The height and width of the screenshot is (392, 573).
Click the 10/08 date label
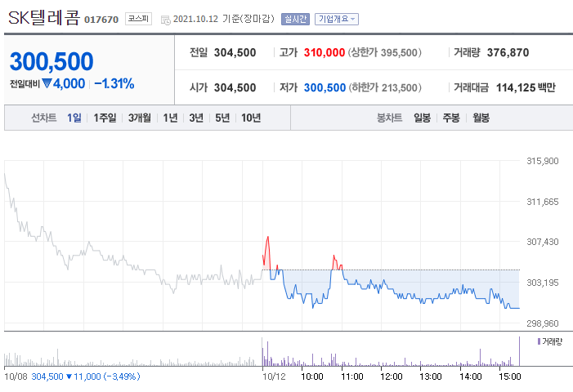[x=16, y=376]
